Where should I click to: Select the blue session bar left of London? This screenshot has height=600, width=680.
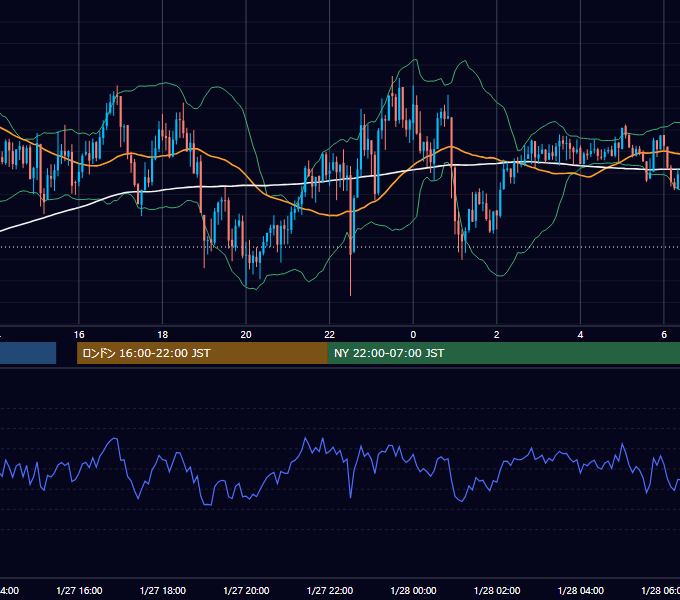28,353
